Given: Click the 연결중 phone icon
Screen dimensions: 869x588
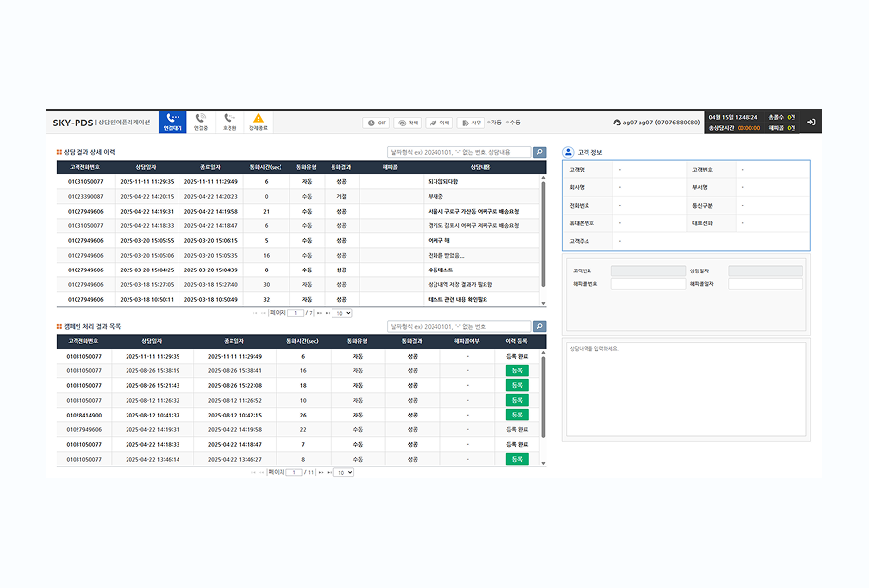Looking at the screenshot, I should [201, 118].
